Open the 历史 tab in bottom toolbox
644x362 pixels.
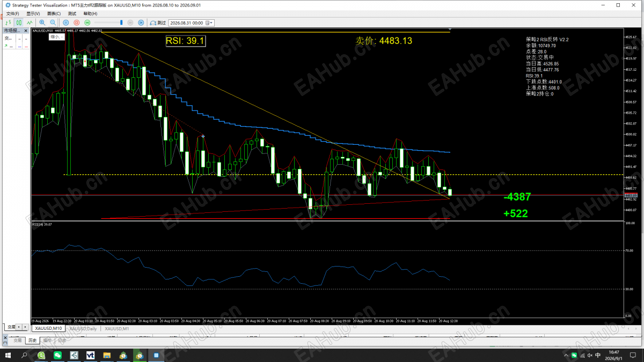(32, 340)
